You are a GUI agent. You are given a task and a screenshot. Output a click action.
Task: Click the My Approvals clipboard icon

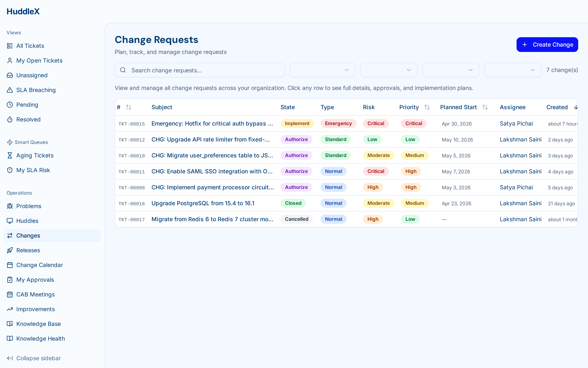point(10,280)
